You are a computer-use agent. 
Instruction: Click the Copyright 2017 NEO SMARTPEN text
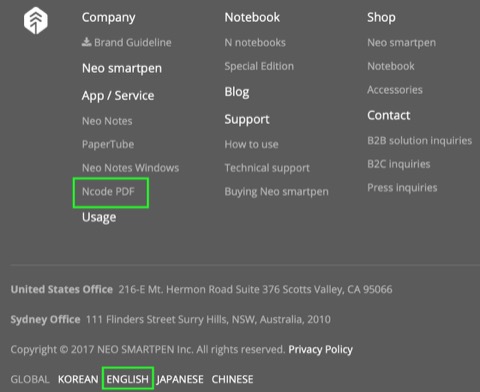point(148,349)
